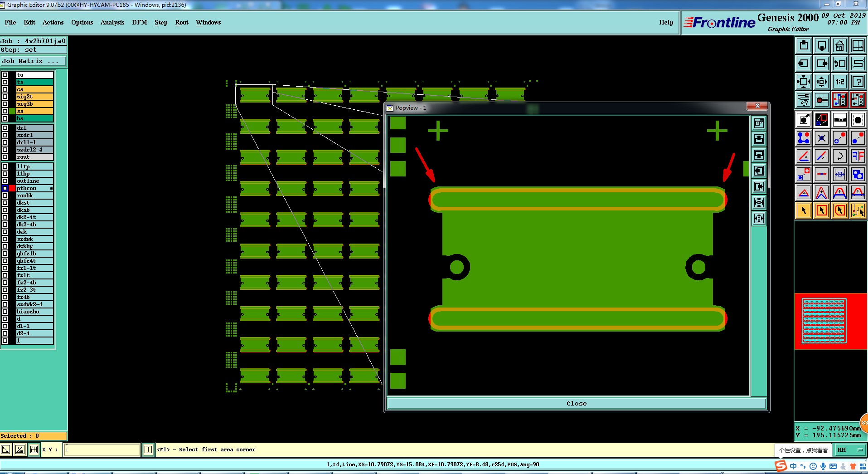Image resolution: width=868 pixels, height=474 pixels.
Task: Zoom in with the inward arrows icon
Action: [804, 82]
